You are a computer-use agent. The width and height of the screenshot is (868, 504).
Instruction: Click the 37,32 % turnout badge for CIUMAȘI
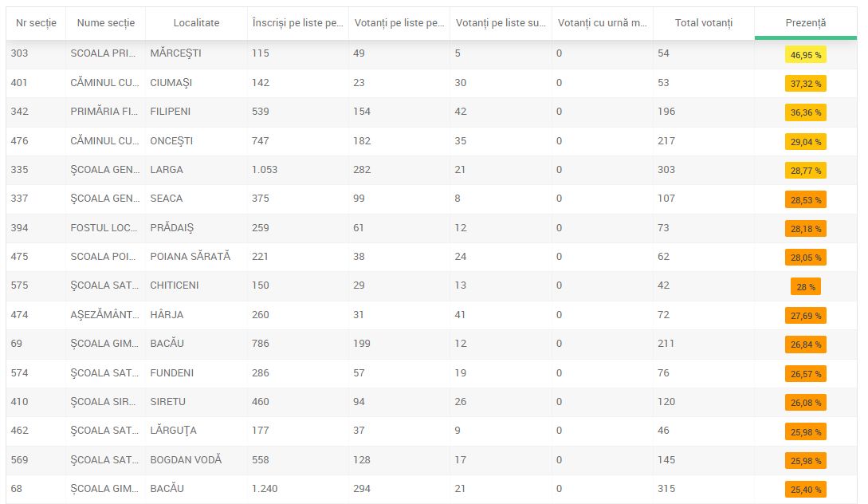805,83
